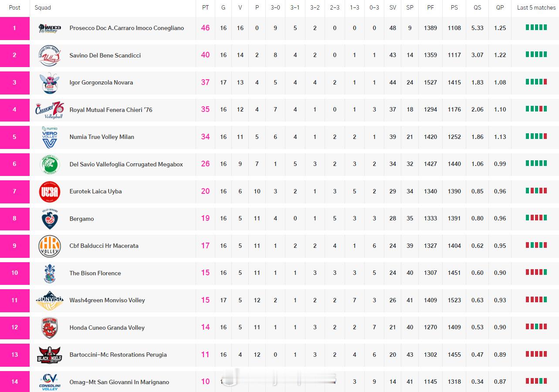Click Conegliano's last 5 matches form bars
The image size is (559, 392).
pyautogui.click(x=536, y=27)
